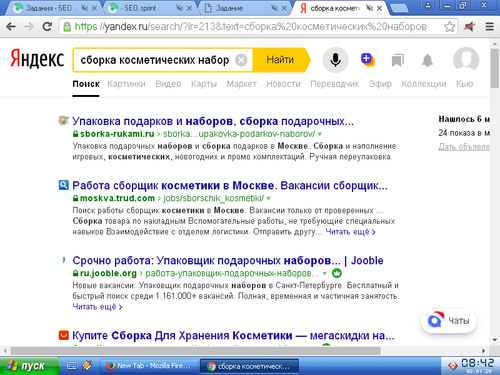
Task: Open the Windows пуск start button
Action: coord(30,366)
